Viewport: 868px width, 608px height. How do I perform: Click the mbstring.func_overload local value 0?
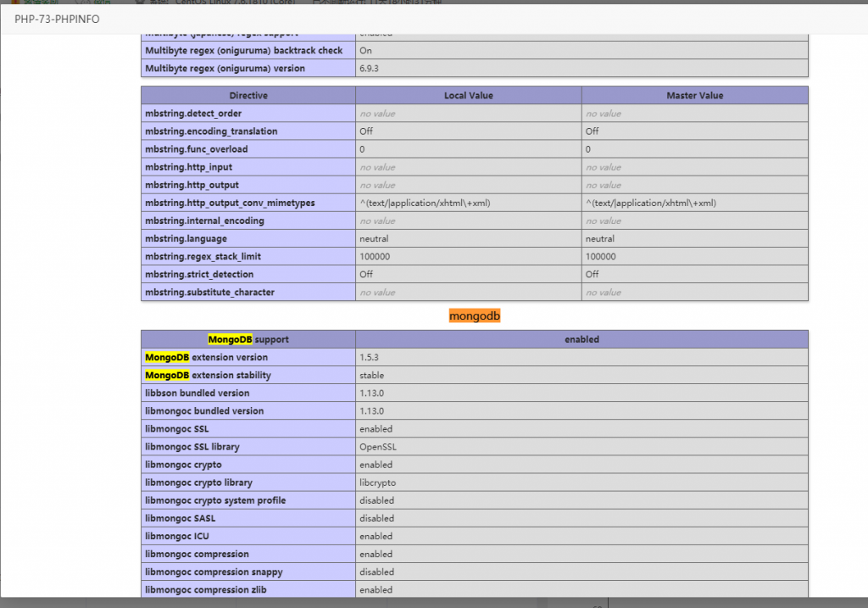363,149
